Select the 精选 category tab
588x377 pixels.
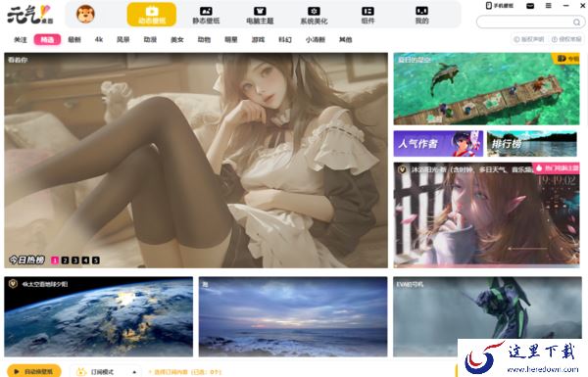[47, 39]
